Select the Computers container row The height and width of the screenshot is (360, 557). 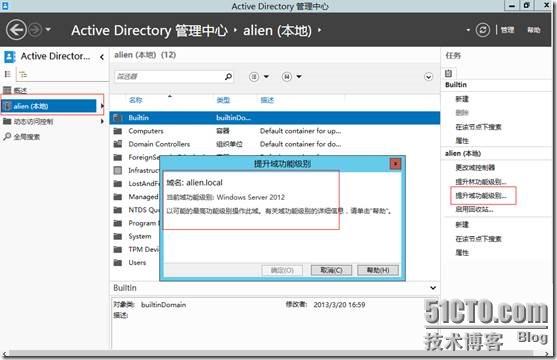pos(275,131)
